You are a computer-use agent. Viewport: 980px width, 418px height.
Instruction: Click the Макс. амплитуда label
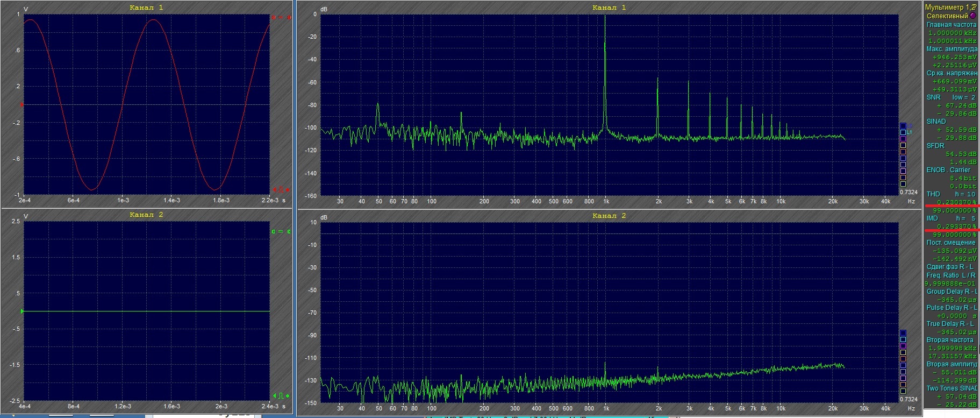(951, 49)
